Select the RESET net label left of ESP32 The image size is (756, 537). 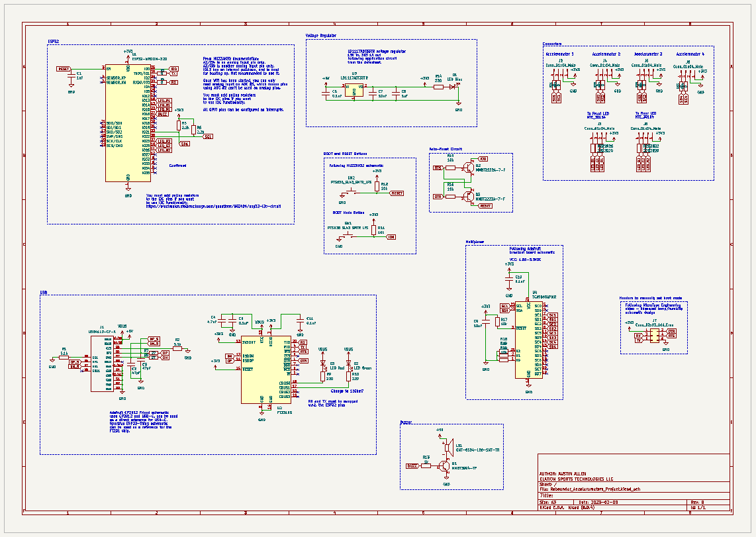64,69
